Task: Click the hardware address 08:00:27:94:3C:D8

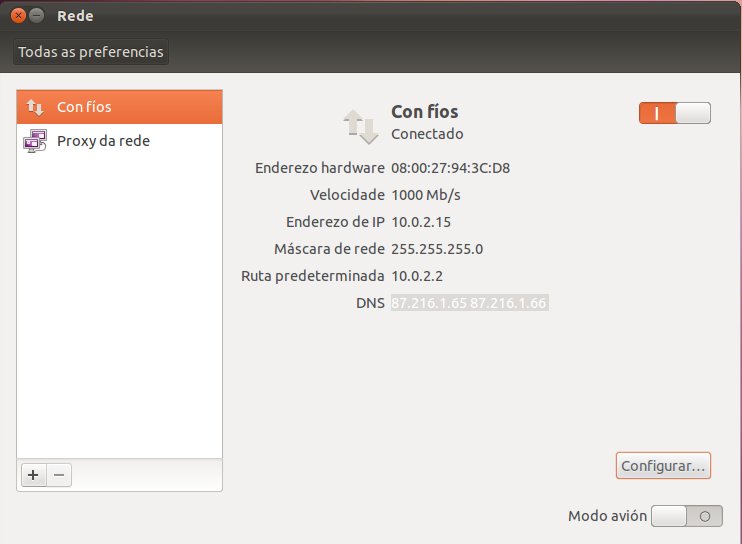Action: tap(450, 168)
